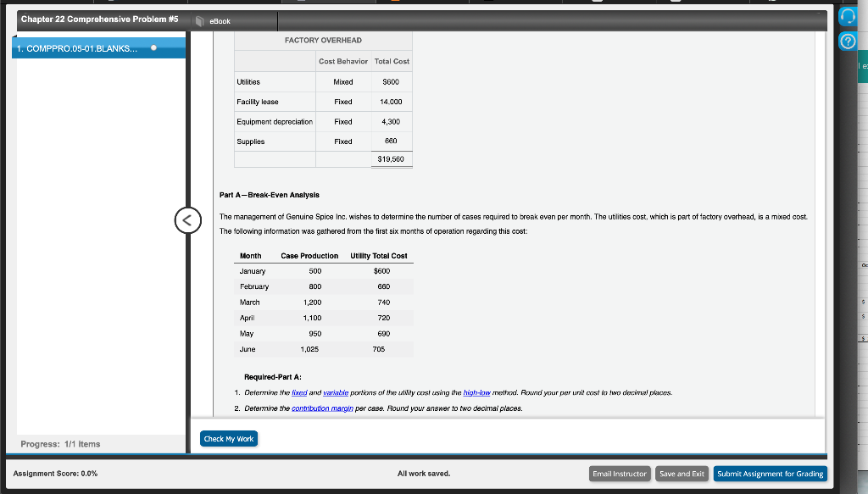Click Email Instructor button

click(620, 474)
